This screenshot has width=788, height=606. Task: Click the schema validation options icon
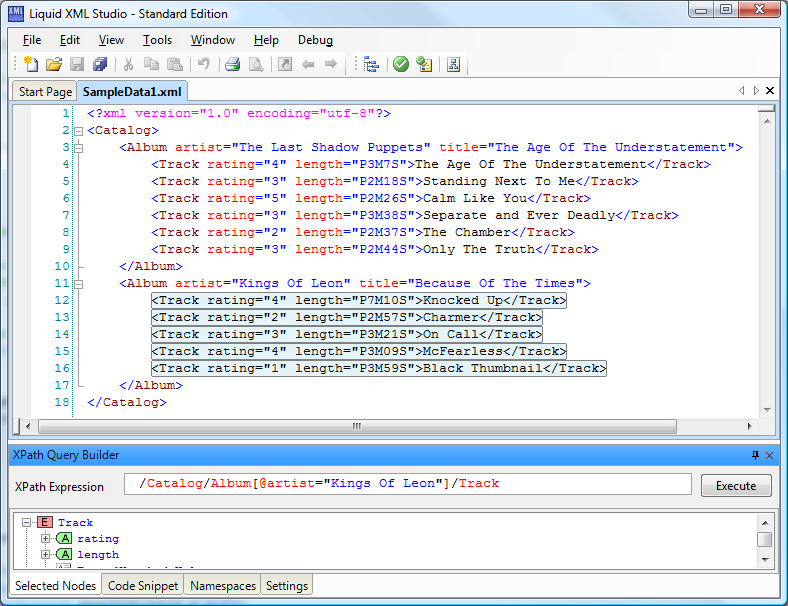click(x=424, y=64)
